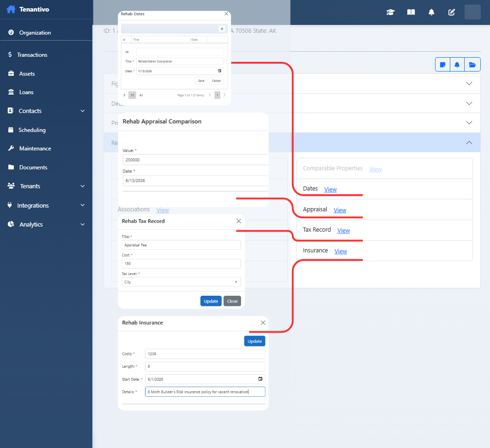Image resolution: width=490 pixels, height=448 pixels.
Task: Click the appraisal Date field showing 6/13/2026
Action: click(196, 180)
